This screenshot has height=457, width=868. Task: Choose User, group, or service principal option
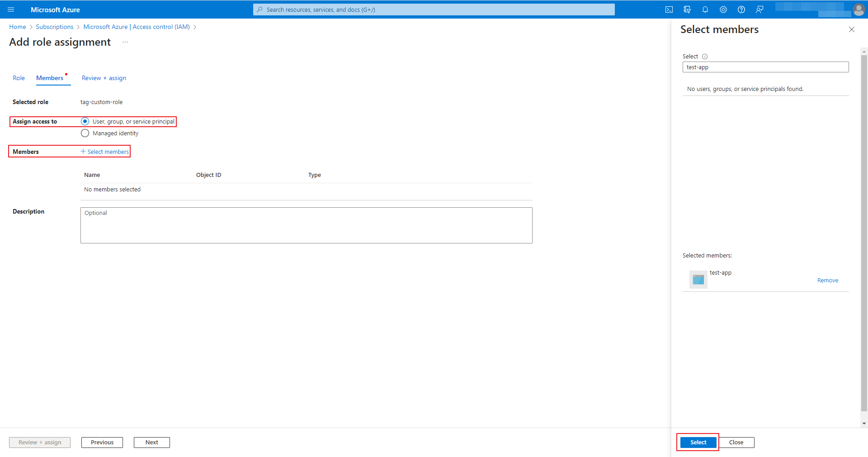click(x=85, y=121)
